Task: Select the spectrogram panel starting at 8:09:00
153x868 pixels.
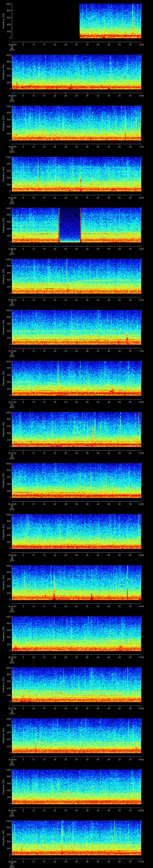Action: point(76,276)
